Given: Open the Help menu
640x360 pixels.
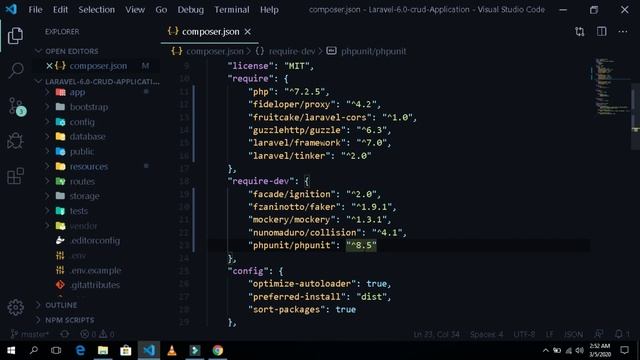Looking at the screenshot, I should (269, 9).
